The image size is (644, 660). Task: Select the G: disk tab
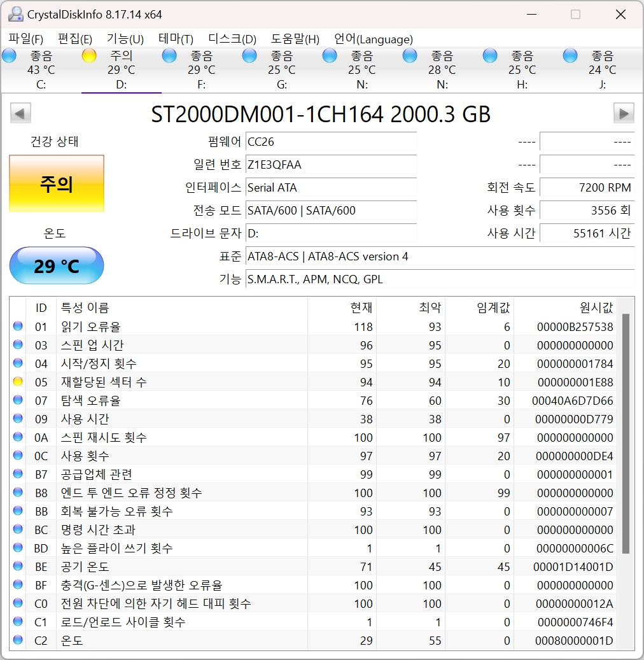tap(282, 70)
